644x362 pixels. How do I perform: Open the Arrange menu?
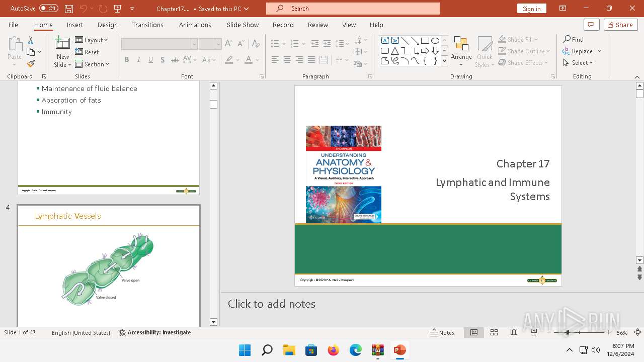pyautogui.click(x=461, y=51)
